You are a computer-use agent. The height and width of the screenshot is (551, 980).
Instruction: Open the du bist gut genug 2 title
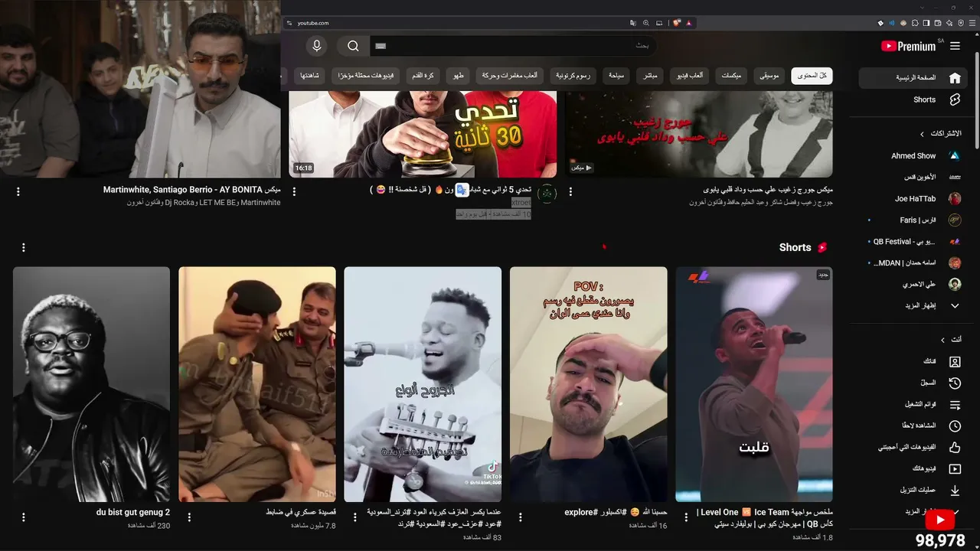(133, 512)
